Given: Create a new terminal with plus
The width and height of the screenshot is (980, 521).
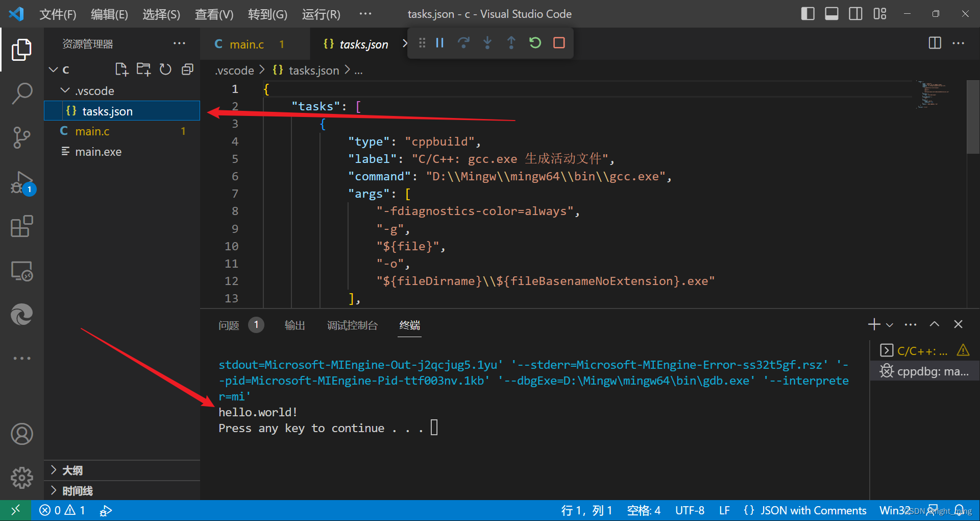Looking at the screenshot, I should coord(874,324).
